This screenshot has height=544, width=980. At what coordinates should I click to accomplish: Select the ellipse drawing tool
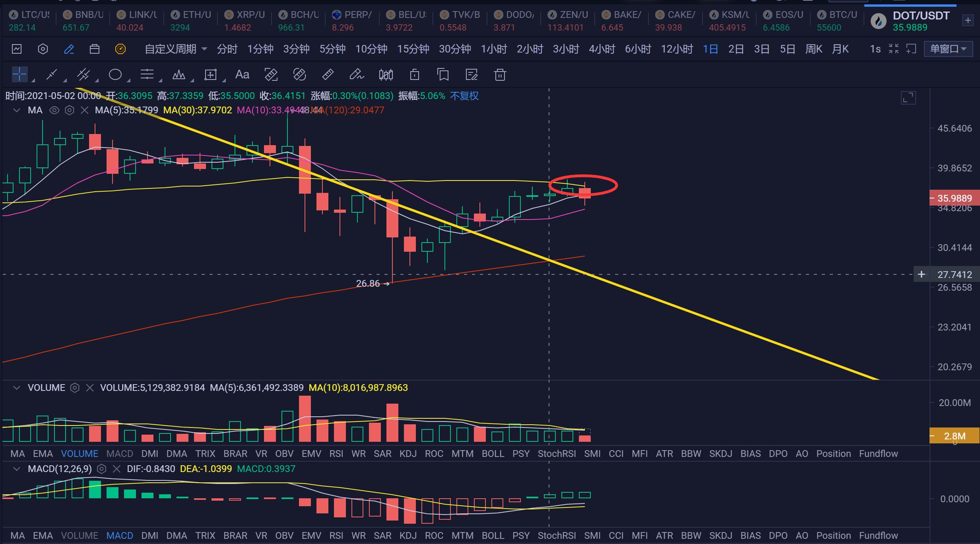point(115,74)
